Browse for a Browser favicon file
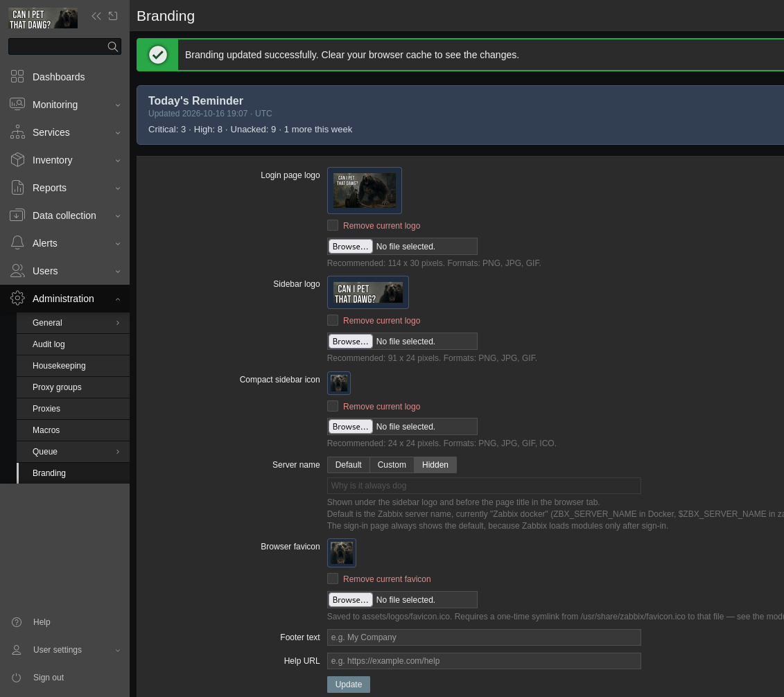Viewport: 784px width, 697px height. 351,599
